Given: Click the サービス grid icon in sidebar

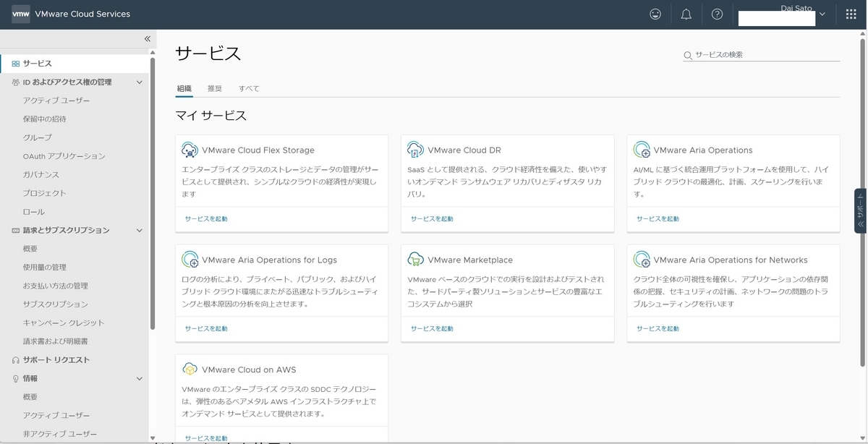Looking at the screenshot, I should tap(16, 64).
